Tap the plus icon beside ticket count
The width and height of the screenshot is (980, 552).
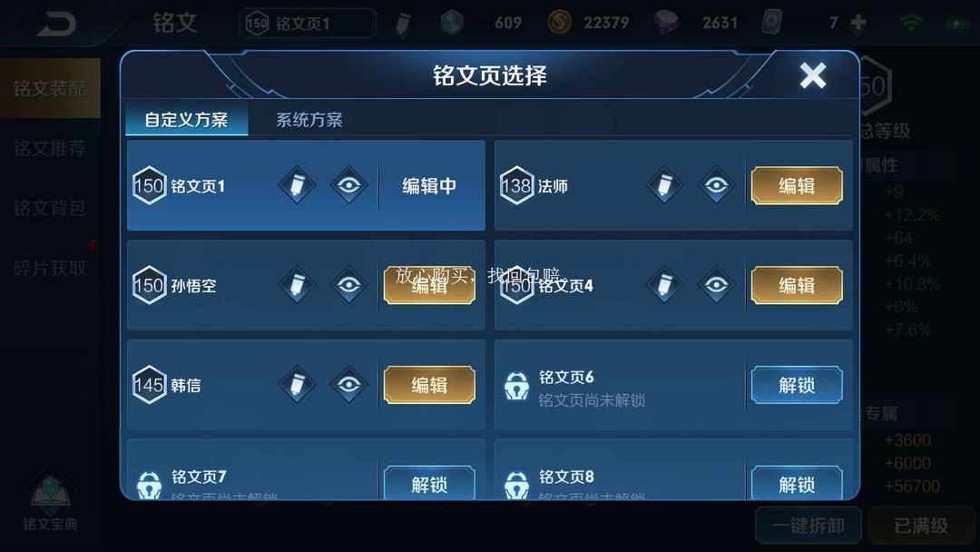[858, 23]
